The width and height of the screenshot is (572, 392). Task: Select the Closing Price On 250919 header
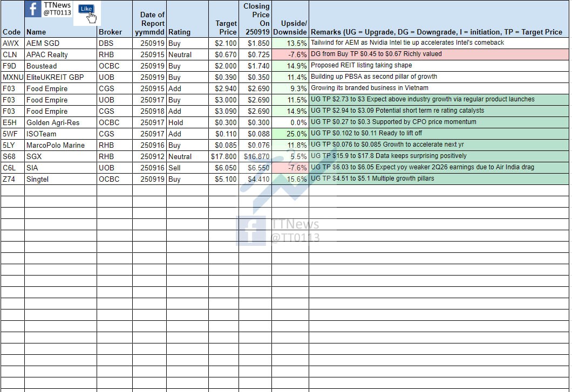pyautogui.click(x=256, y=19)
